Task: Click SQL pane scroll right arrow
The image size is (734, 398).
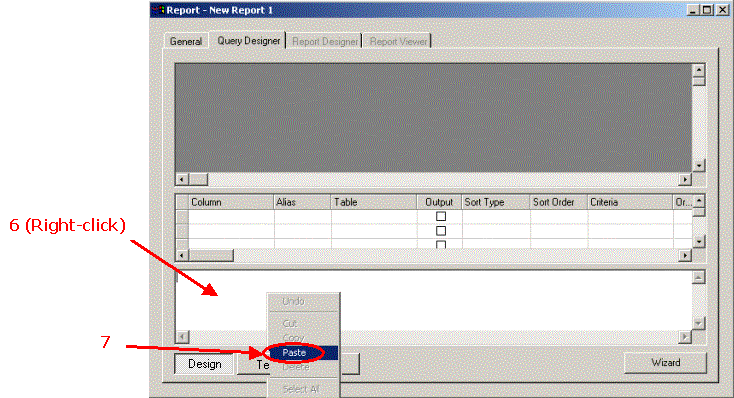Action: point(685,337)
